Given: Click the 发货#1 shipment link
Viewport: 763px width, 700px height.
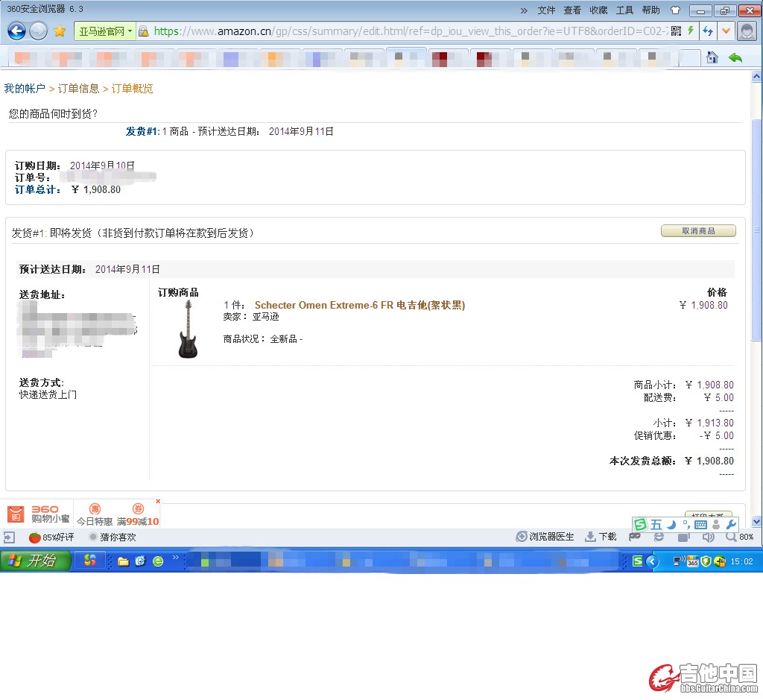Looking at the screenshot, I should point(142,131).
